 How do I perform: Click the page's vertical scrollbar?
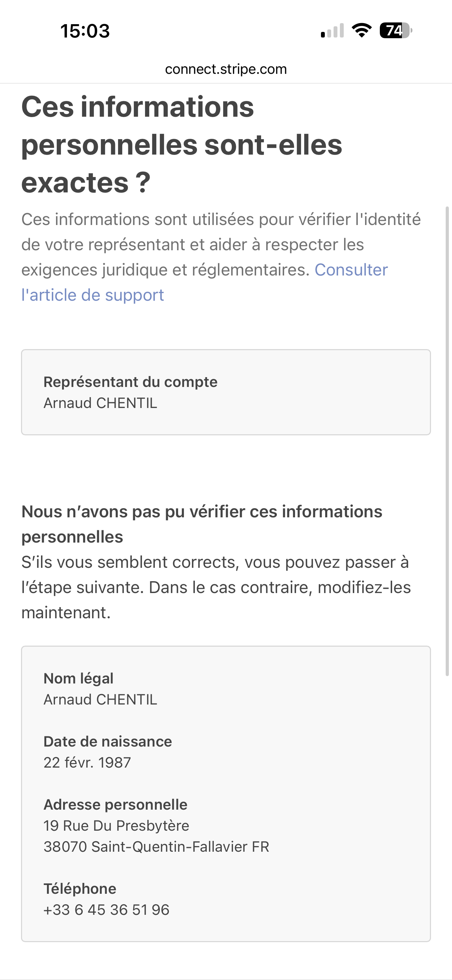coord(447,441)
